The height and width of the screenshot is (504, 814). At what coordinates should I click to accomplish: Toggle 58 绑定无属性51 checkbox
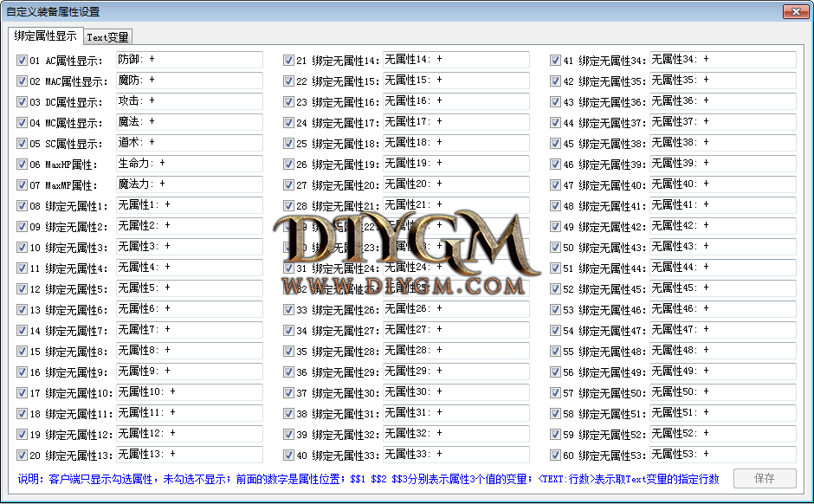pyautogui.click(x=555, y=414)
